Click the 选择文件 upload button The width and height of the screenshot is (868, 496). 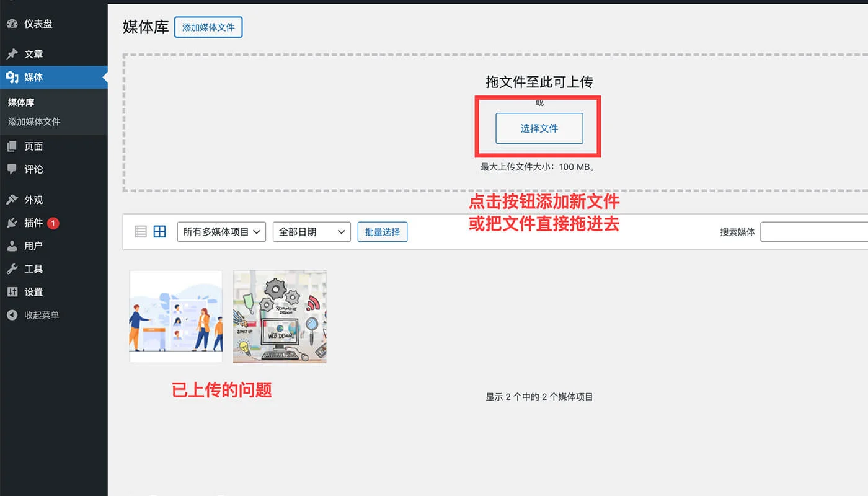tap(539, 129)
